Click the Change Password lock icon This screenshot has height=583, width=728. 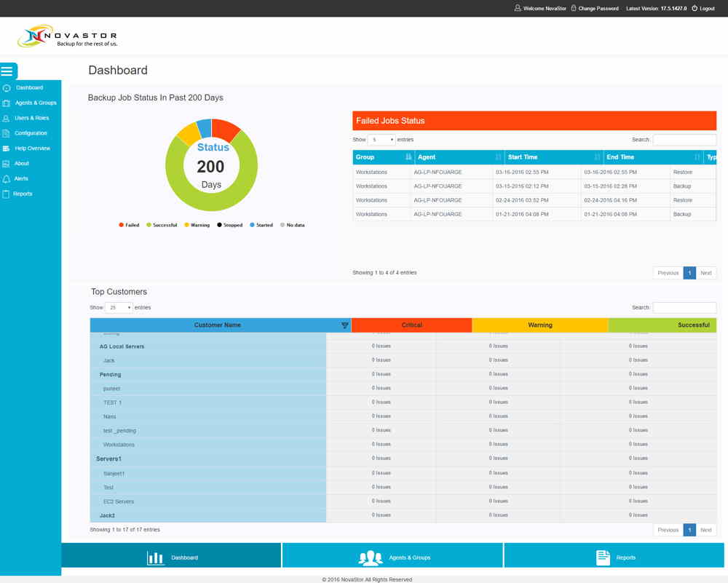tap(574, 8)
